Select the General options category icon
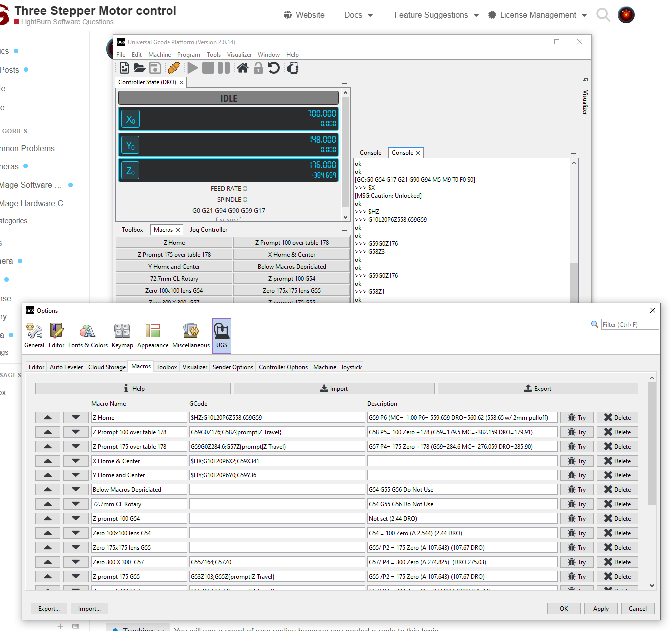672x631 pixels. click(34, 336)
